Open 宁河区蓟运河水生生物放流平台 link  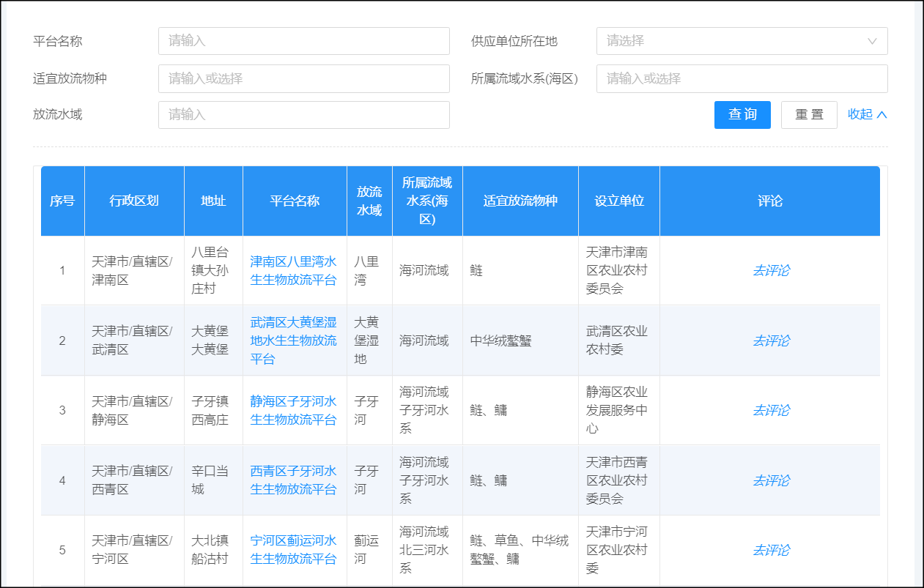(294, 550)
